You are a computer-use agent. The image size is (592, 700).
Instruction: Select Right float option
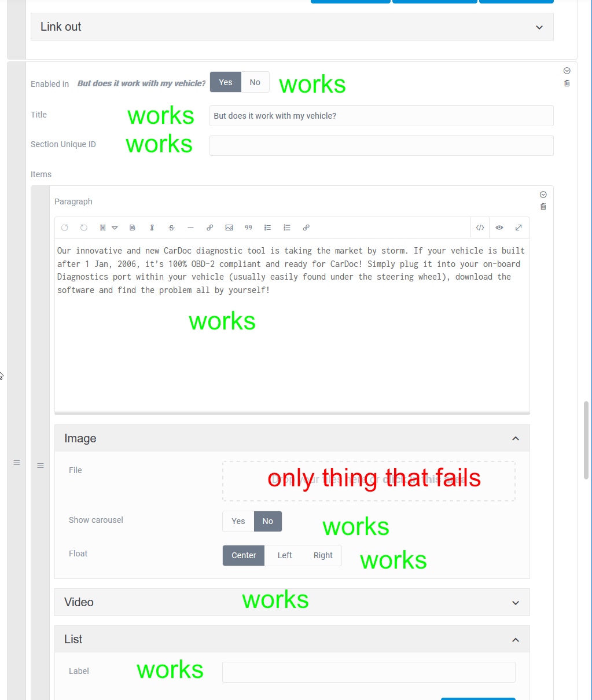pos(323,555)
